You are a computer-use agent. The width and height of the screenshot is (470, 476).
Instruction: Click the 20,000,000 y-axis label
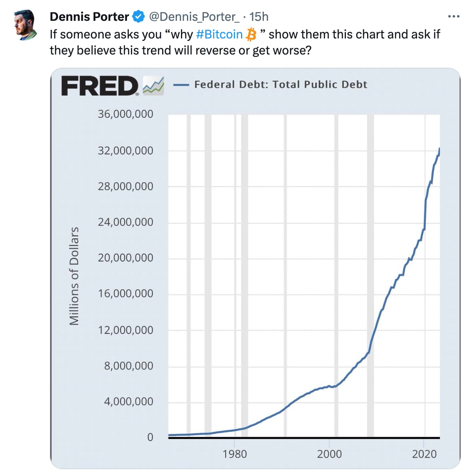pos(125,258)
